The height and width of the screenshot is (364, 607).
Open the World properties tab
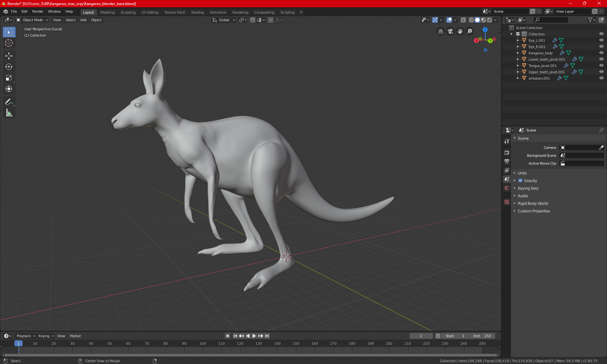point(507,188)
